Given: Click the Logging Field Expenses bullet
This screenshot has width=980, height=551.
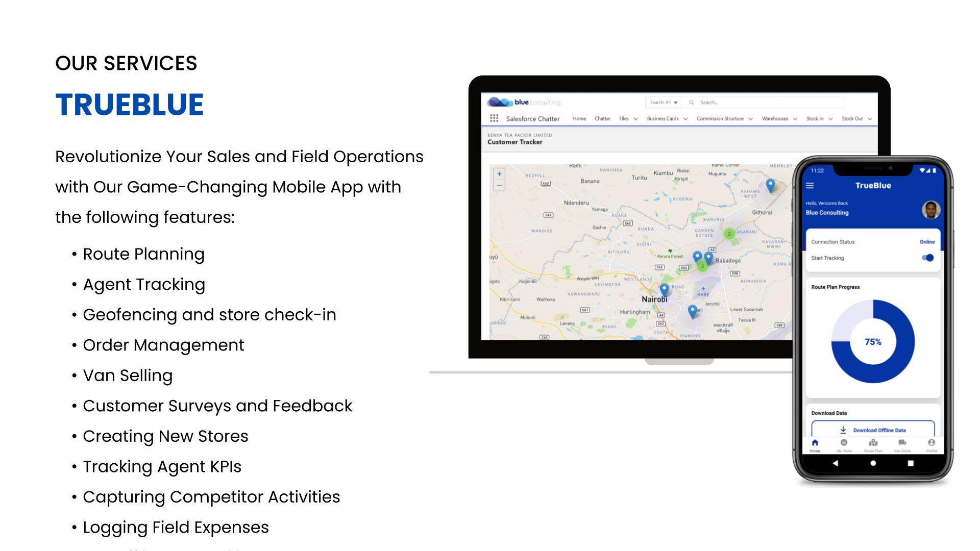Looking at the screenshot, I should pyautogui.click(x=176, y=528).
